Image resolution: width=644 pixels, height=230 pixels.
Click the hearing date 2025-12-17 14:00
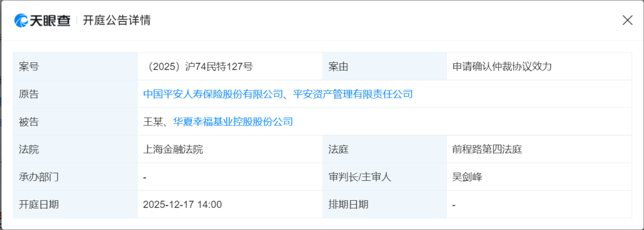182,205
